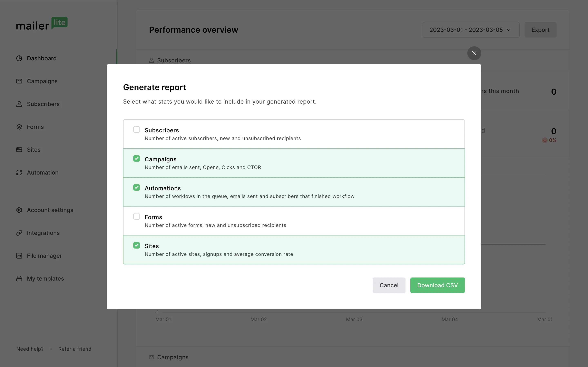Uncheck the Automations stats checkbox
Viewport: 588px width, 367px height.
coord(137,187)
